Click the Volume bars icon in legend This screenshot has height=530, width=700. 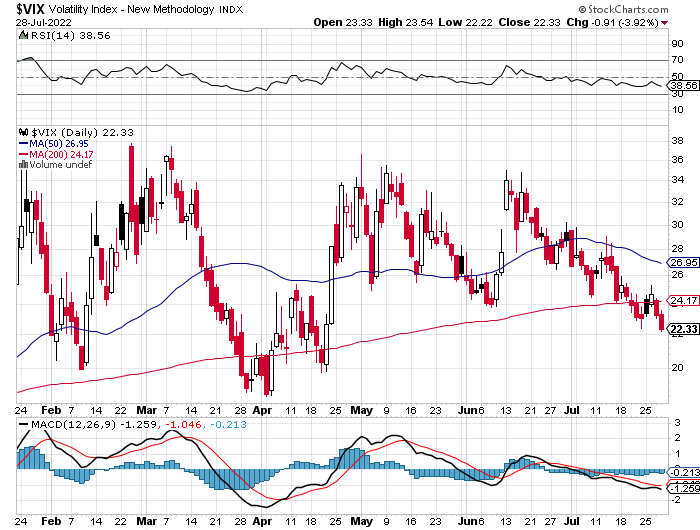click(21, 165)
